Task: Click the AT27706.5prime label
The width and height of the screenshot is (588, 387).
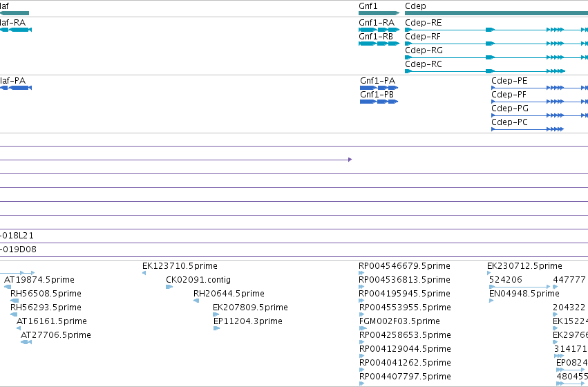Action: click(56, 336)
